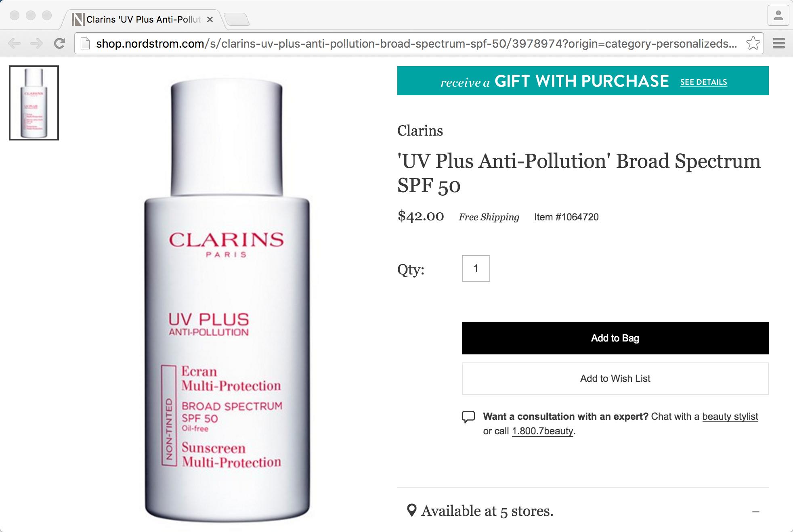Open the Chrome hamburger menu
The image size is (793, 532).
(x=778, y=43)
